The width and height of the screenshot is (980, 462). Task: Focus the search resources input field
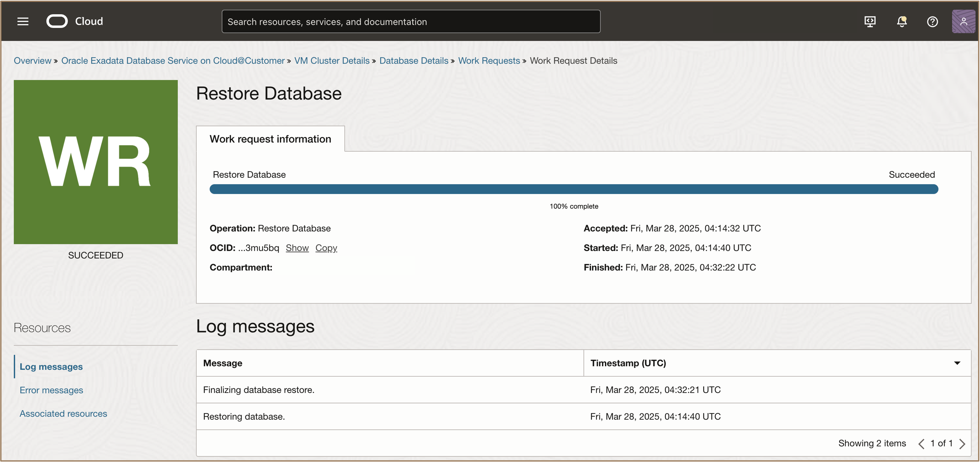(x=411, y=21)
